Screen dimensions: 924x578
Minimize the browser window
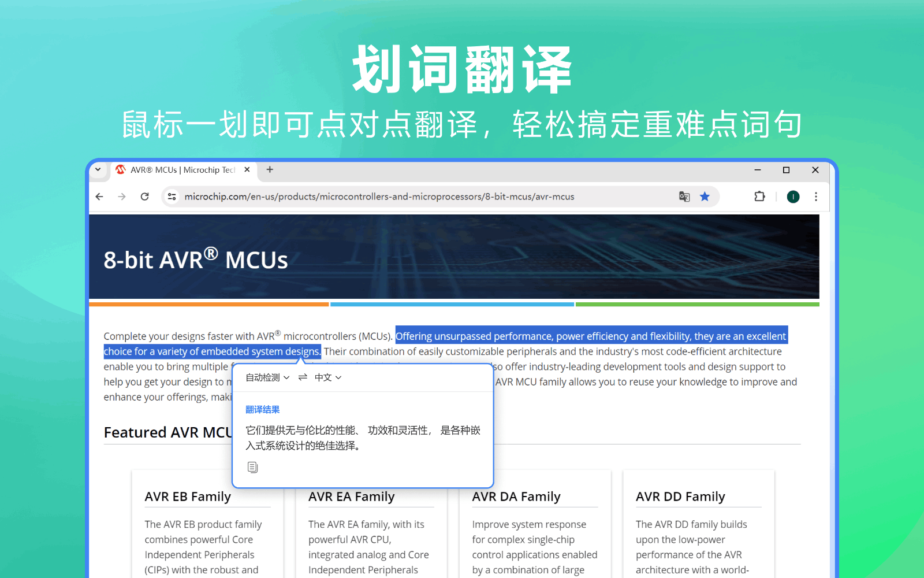(x=757, y=169)
